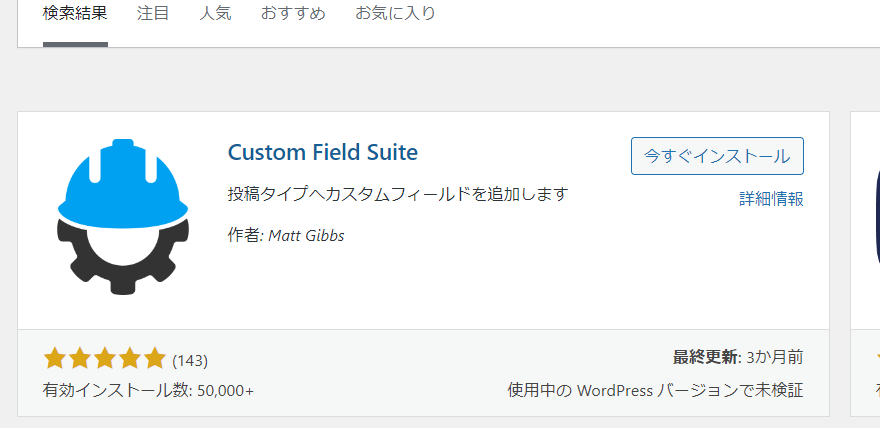The width and height of the screenshot is (880, 428).
Task: Open the Custom Field Suite title link
Action: pyautogui.click(x=323, y=153)
